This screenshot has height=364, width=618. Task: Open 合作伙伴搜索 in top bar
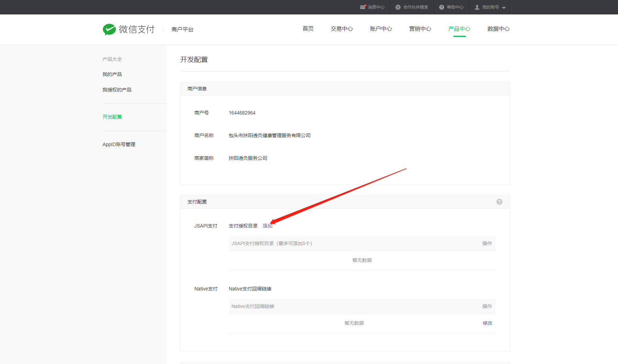416,7
